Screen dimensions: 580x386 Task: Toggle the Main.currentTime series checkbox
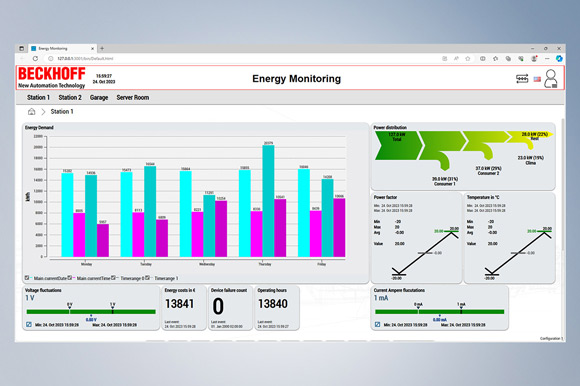(x=70, y=278)
